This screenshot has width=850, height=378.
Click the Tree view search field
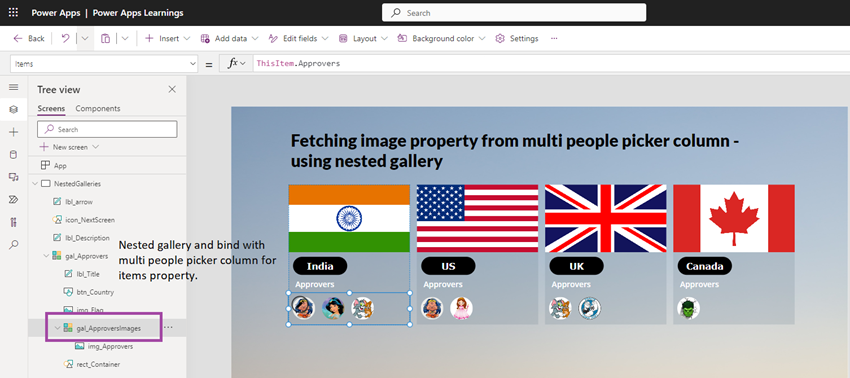pos(107,129)
